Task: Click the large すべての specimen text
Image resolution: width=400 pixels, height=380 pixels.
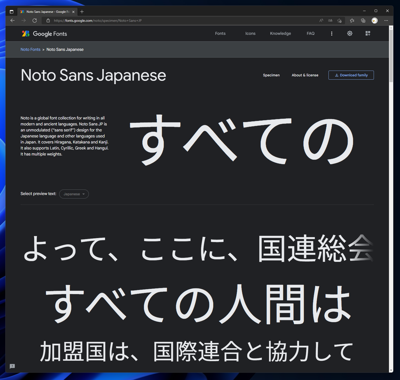Action: (x=242, y=139)
